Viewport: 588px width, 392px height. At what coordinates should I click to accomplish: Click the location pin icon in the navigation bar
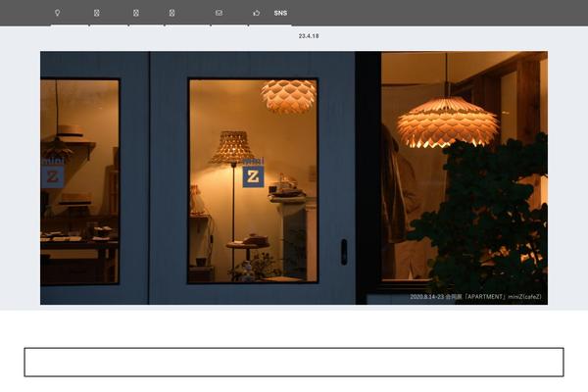tap(57, 13)
